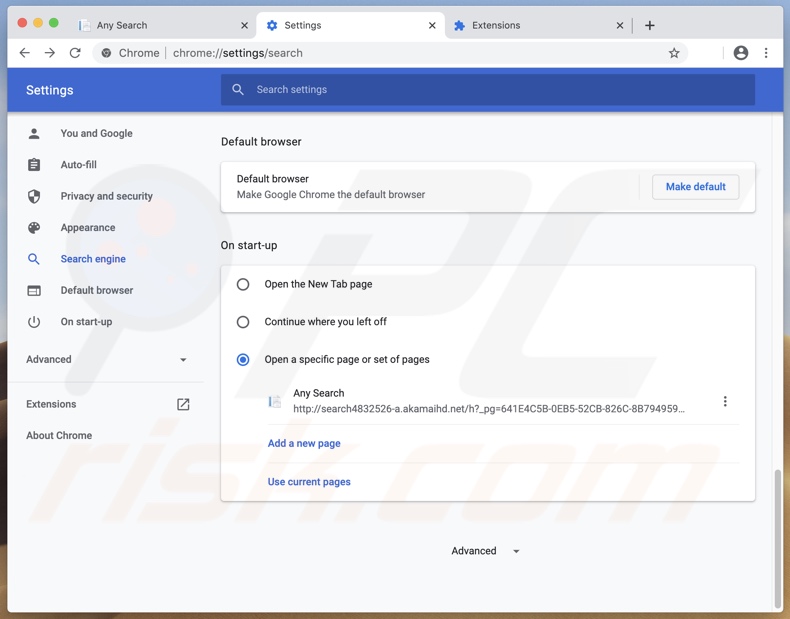Go to Default browser section
This screenshot has width=790, height=619.
[x=97, y=291]
